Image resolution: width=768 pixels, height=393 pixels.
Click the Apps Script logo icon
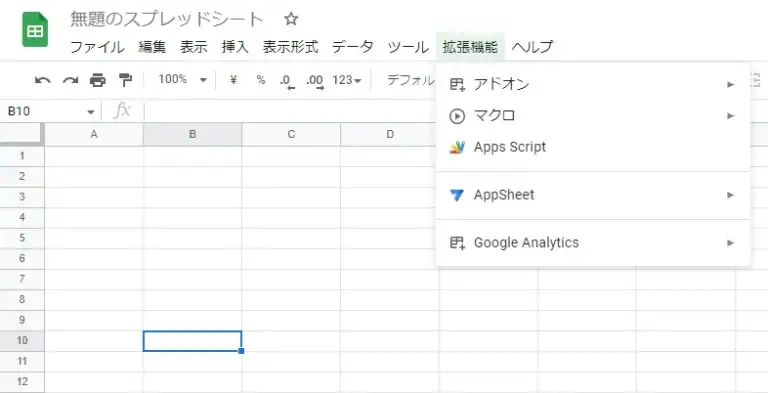[456, 147]
